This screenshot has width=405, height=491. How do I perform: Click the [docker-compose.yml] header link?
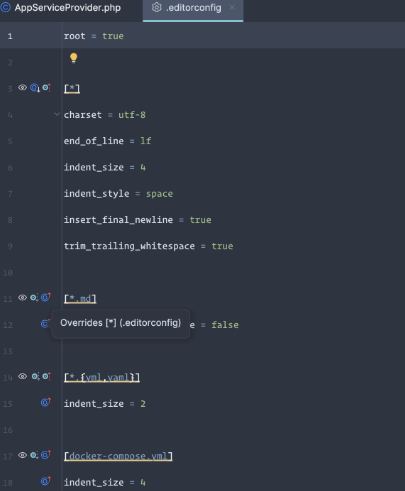tap(118, 456)
